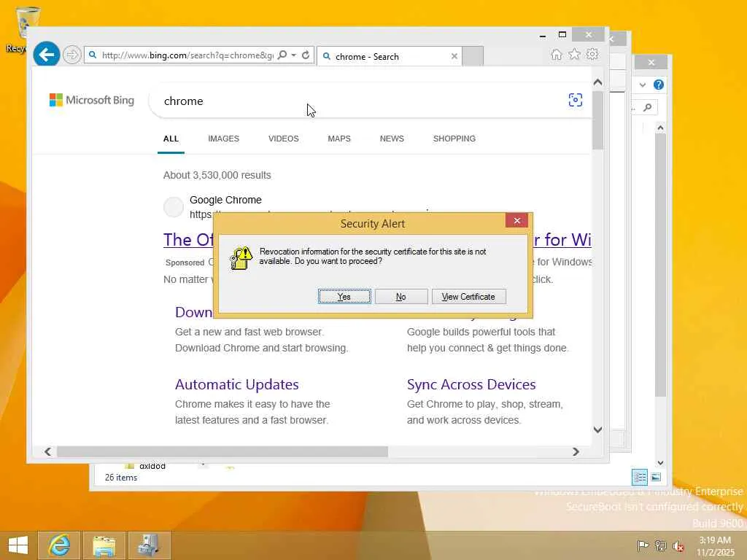Click the forward navigation arrow
747x560 pixels.
click(72, 55)
